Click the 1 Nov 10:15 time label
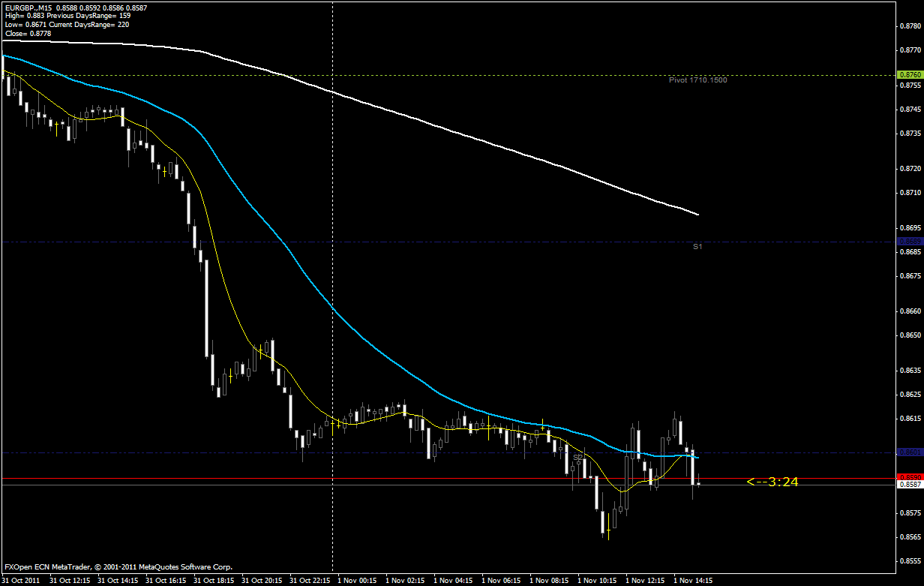The image size is (924, 586). tap(598, 580)
